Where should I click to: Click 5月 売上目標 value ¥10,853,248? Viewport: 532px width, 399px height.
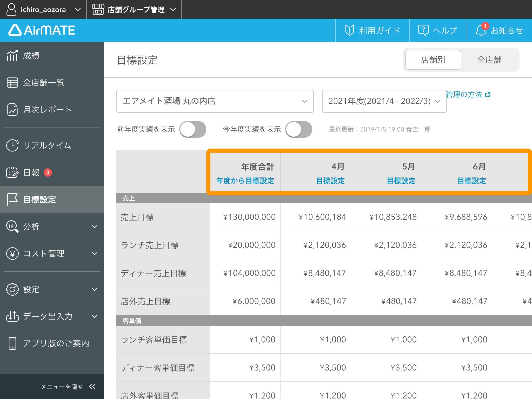coord(393,217)
